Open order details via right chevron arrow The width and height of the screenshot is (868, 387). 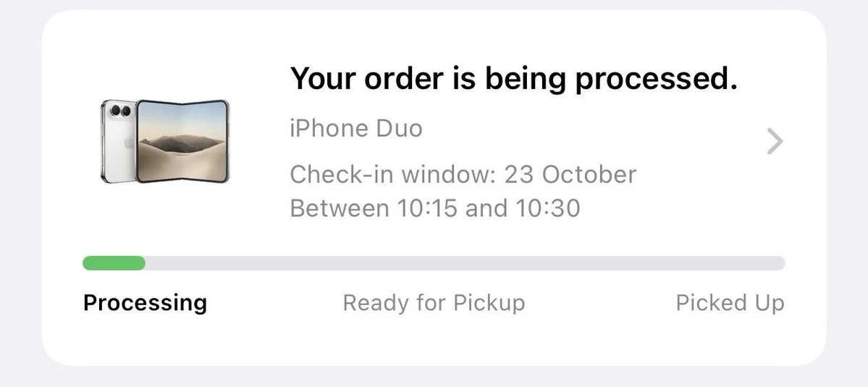[775, 141]
